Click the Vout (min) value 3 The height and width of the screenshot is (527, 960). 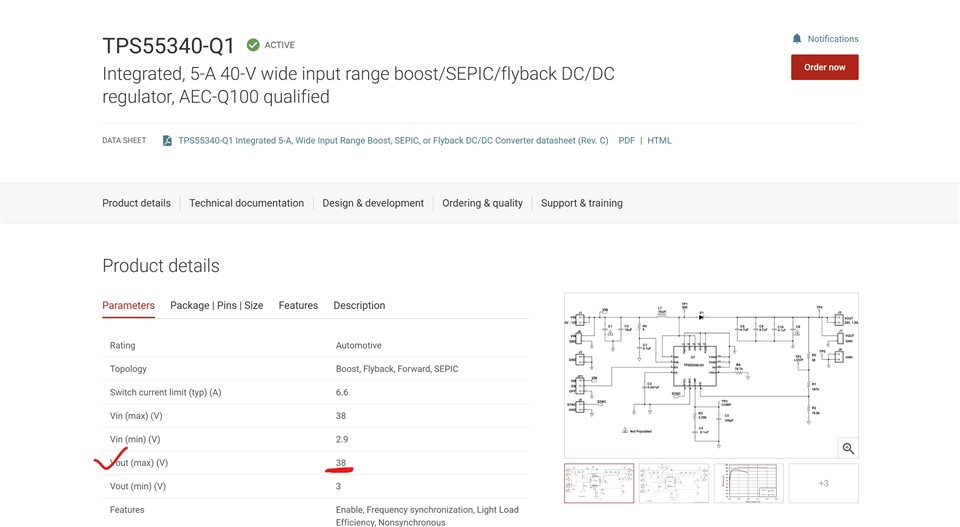(338, 486)
